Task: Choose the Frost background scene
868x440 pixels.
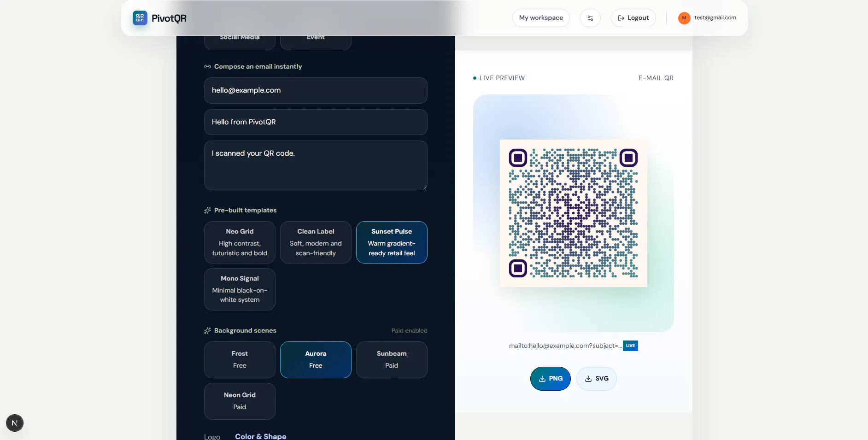Action: (x=240, y=360)
